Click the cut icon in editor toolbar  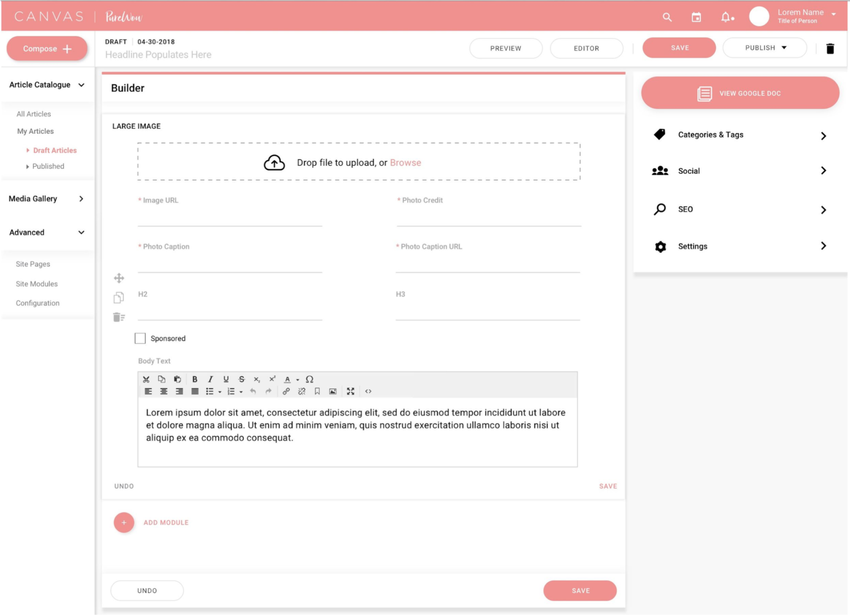pyautogui.click(x=146, y=379)
